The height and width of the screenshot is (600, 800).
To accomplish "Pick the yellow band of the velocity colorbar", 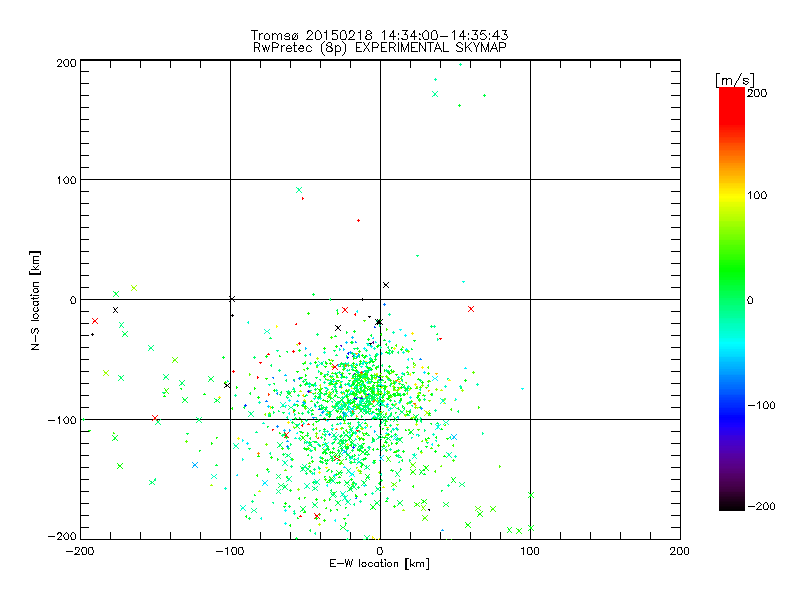I will (732, 195).
